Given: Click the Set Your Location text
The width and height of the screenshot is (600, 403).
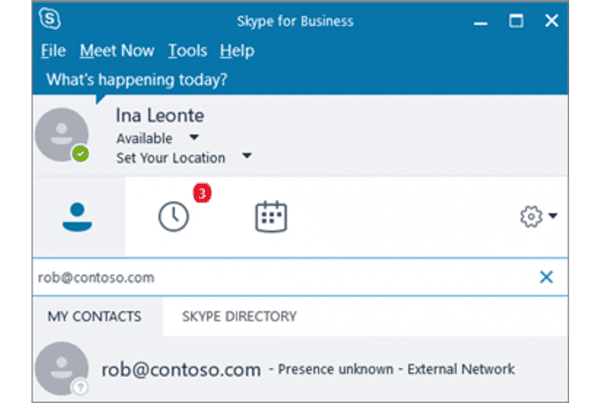Looking at the screenshot, I should click(171, 158).
